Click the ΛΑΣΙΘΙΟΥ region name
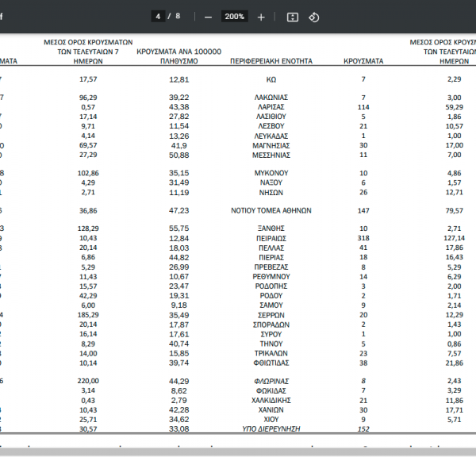 [271, 117]
